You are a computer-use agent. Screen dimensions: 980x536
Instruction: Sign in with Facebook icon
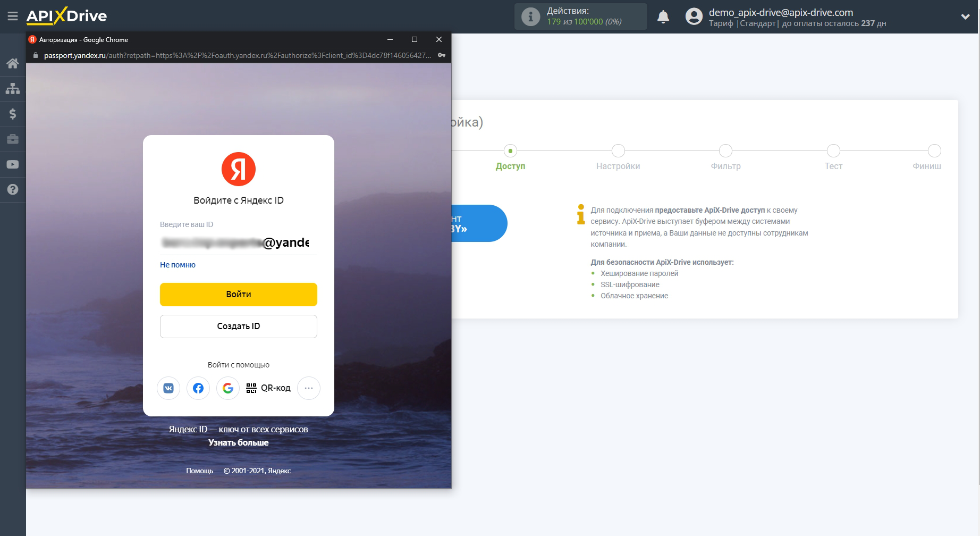(198, 388)
